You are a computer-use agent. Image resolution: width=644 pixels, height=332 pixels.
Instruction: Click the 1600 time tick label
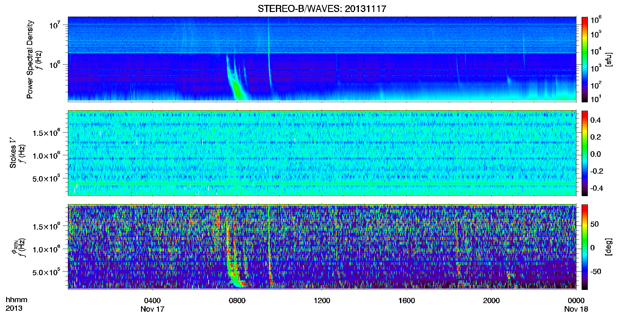406,300
